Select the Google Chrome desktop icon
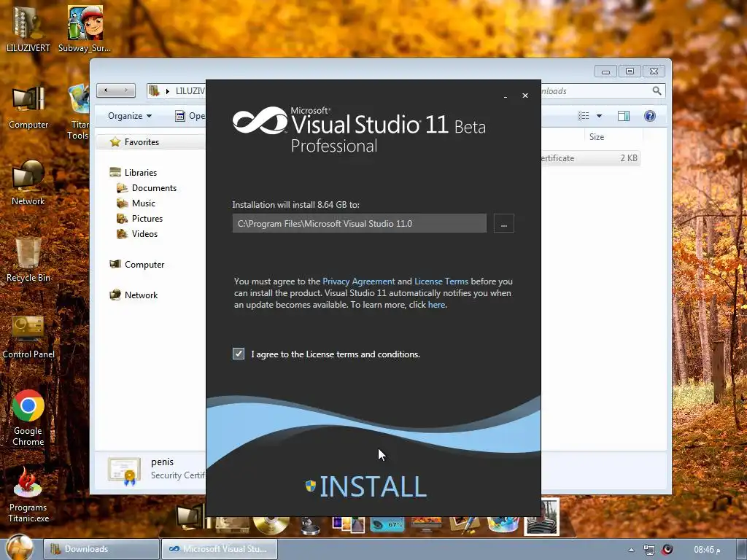Viewport: 747px width, 560px height. tap(28, 418)
